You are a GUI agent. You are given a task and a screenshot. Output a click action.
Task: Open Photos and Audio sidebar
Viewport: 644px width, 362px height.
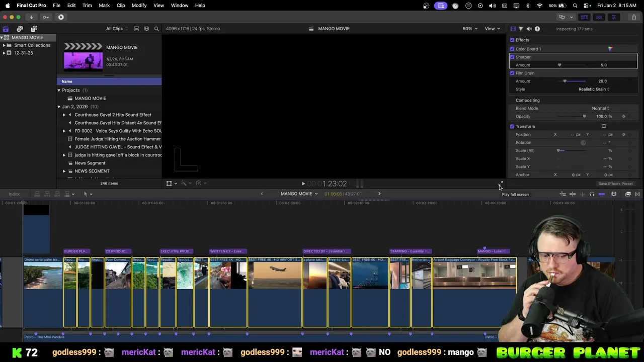point(20,29)
